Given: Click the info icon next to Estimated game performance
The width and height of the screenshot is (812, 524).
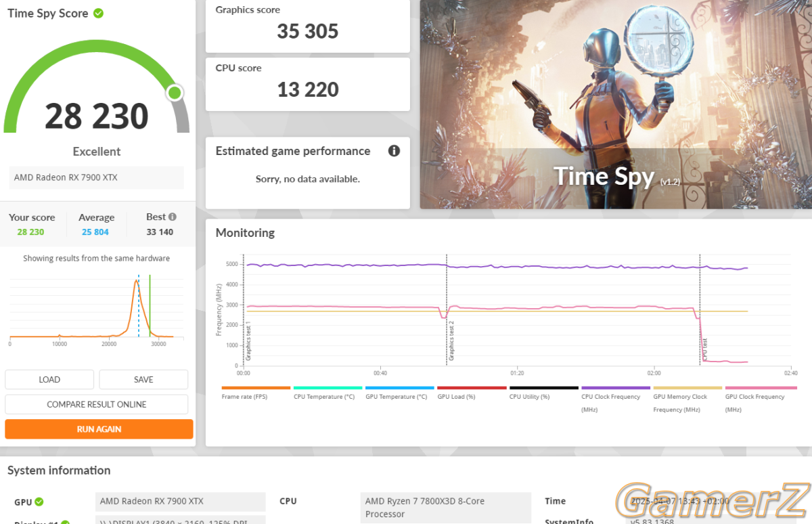Looking at the screenshot, I should (394, 151).
